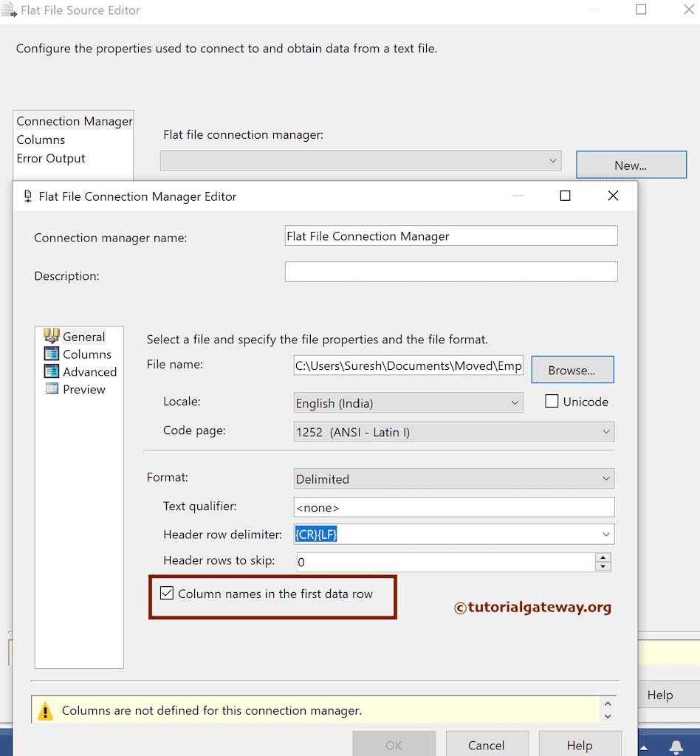Click the Header rows to skip field
The height and width of the screenshot is (756, 700).
coord(446,562)
